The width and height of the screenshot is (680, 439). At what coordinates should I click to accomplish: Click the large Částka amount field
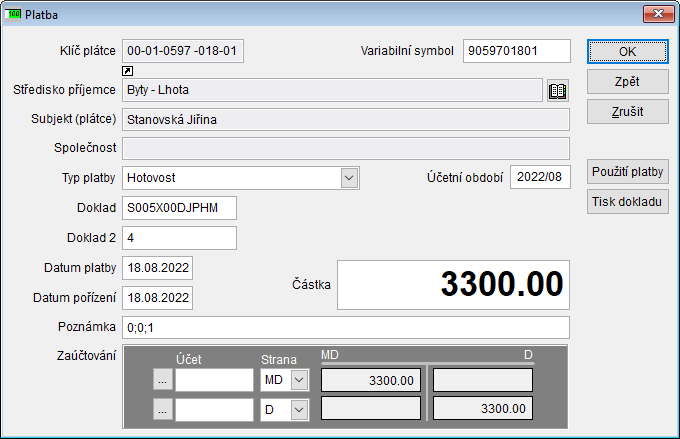(x=453, y=285)
